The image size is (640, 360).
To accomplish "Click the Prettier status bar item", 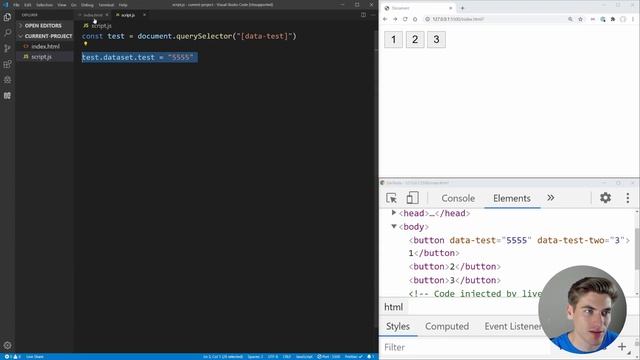I will click(x=353, y=356).
